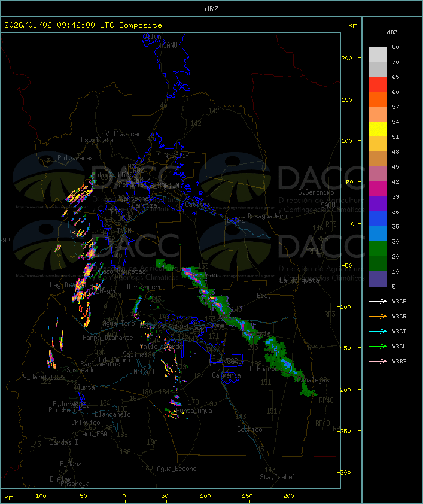This screenshot has width=423, height=504.
Task: Click the Pasarela map label
Action: [x=75, y=484]
